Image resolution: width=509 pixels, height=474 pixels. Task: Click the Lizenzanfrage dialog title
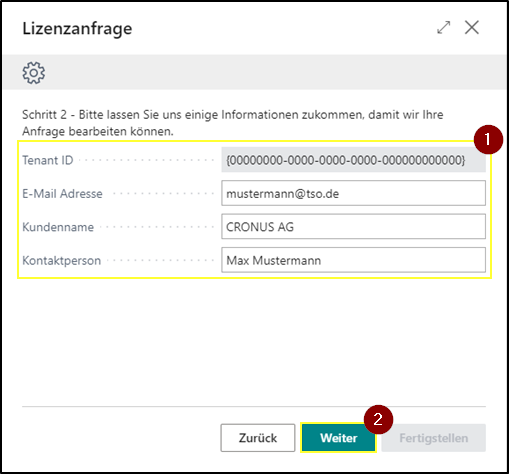click(x=77, y=29)
